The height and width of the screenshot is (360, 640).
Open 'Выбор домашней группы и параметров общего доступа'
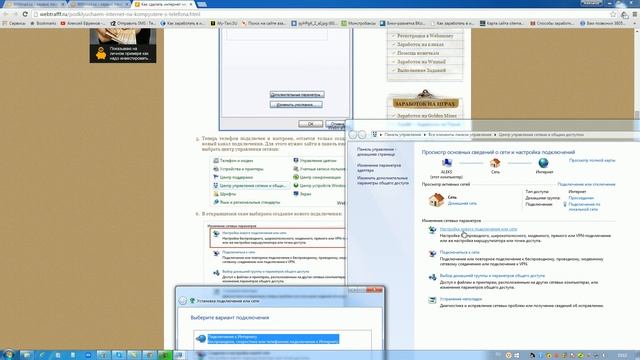tap(492, 276)
